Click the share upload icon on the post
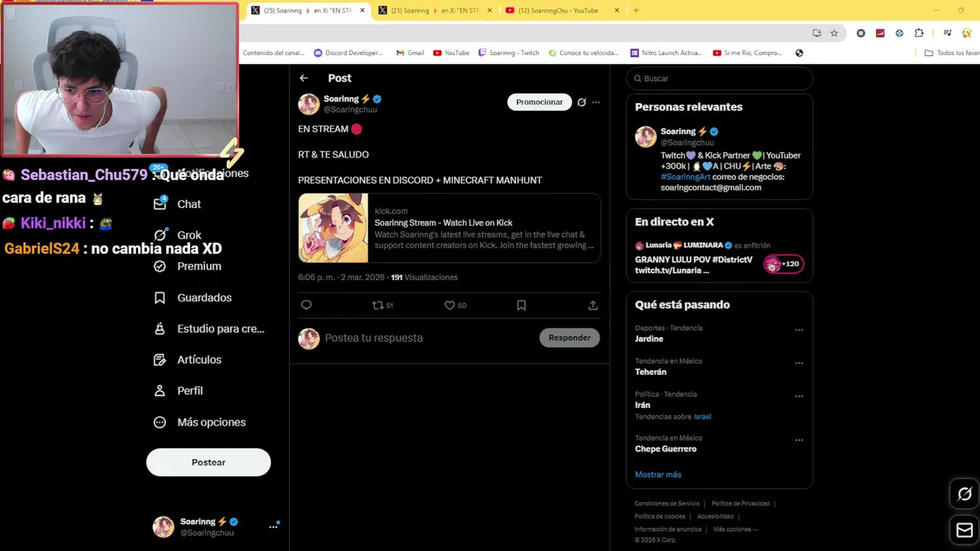The height and width of the screenshot is (551, 980). click(x=593, y=305)
